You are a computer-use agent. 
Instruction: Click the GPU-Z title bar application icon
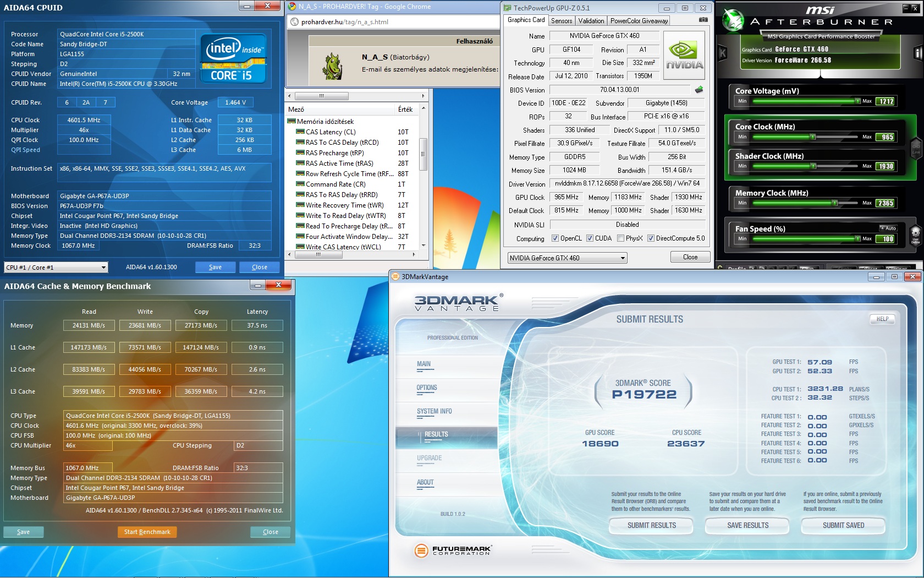[507, 8]
